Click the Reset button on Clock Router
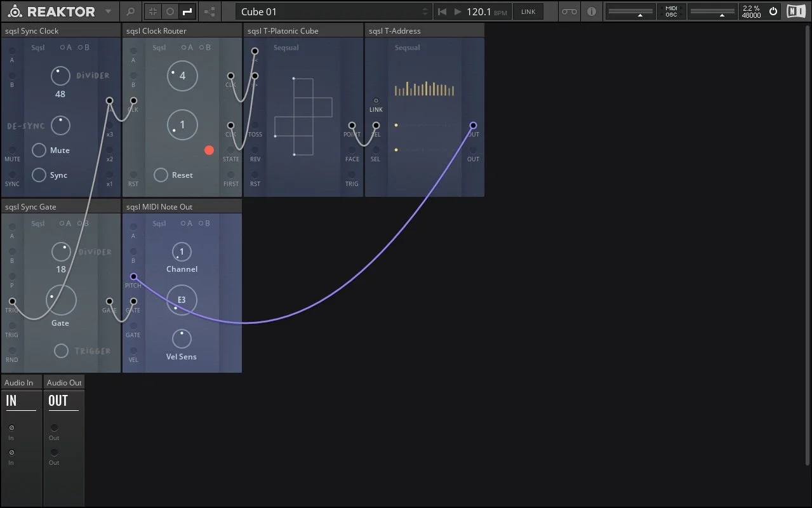812x508 pixels. [161, 175]
